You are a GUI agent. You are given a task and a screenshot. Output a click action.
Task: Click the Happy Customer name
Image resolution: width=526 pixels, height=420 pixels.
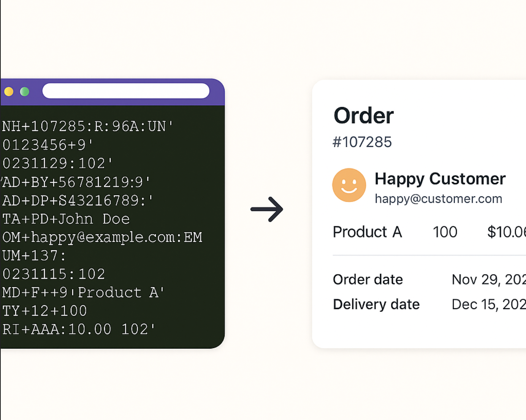pyautogui.click(x=440, y=178)
